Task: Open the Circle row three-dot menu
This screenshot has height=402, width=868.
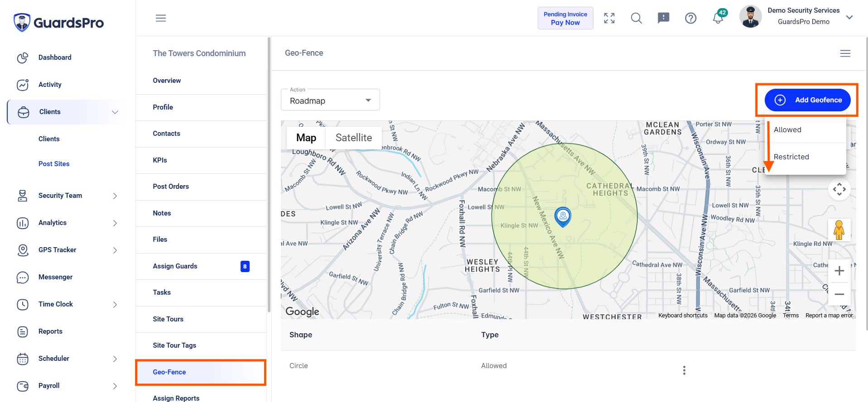Action: pyautogui.click(x=684, y=370)
